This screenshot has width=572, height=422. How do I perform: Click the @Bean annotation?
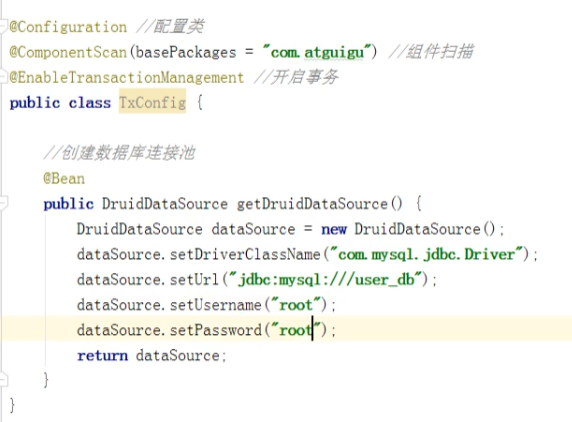[64, 179]
